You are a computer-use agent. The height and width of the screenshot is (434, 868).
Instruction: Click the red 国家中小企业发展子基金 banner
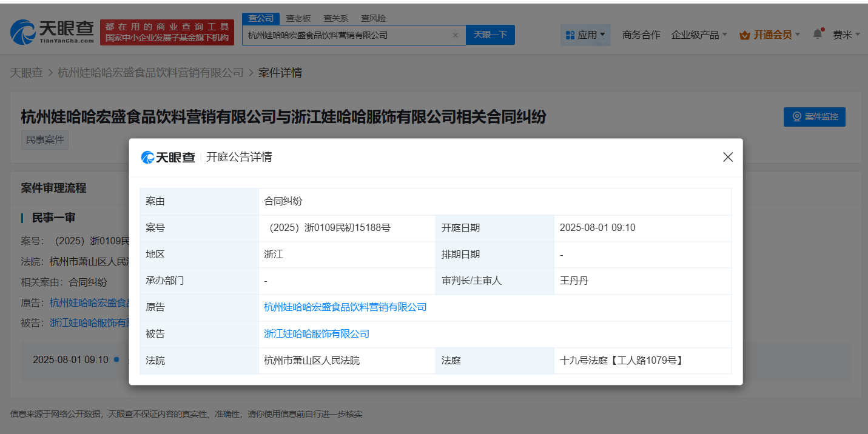pos(167,32)
